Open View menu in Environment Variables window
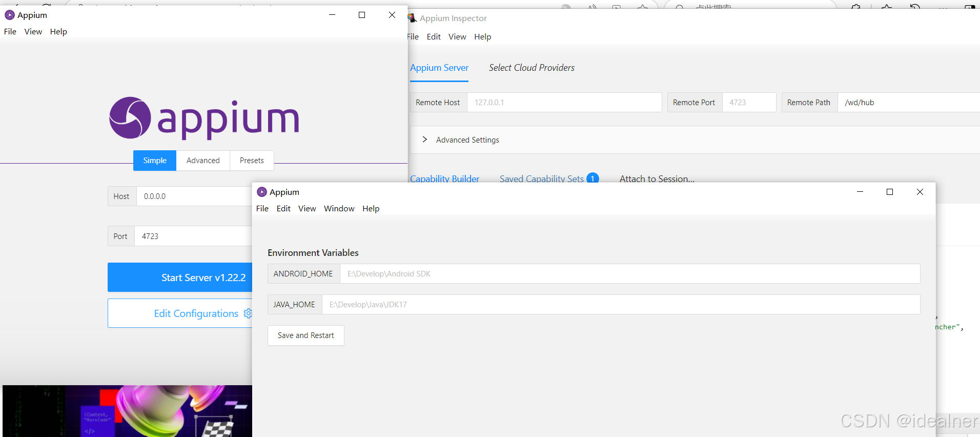980x437 pixels. tap(307, 209)
